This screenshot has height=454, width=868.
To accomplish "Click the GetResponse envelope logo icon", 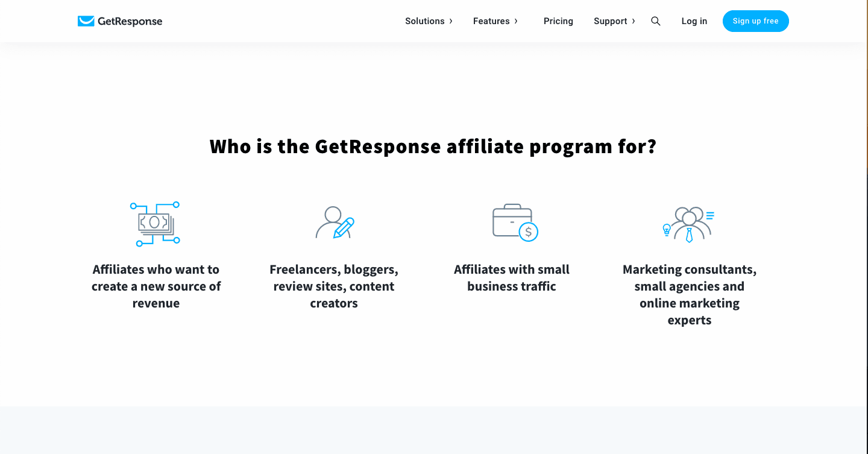I will point(86,21).
